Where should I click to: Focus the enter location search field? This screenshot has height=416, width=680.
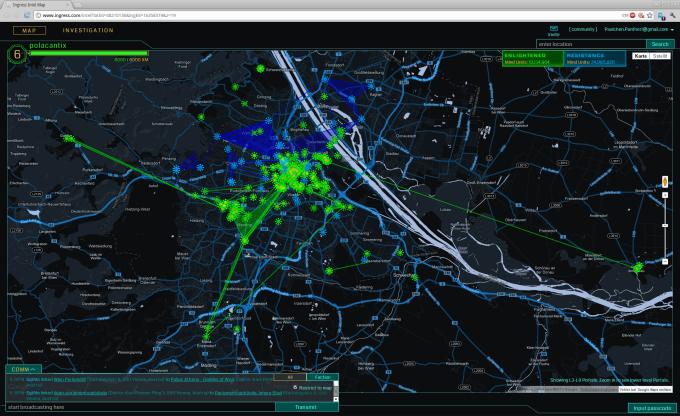coord(591,44)
